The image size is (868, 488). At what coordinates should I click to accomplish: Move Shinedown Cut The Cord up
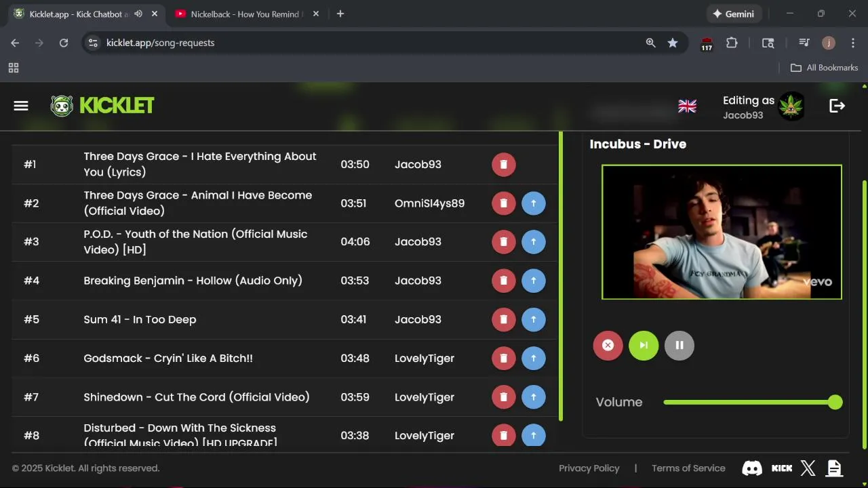pyautogui.click(x=534, y=397)
